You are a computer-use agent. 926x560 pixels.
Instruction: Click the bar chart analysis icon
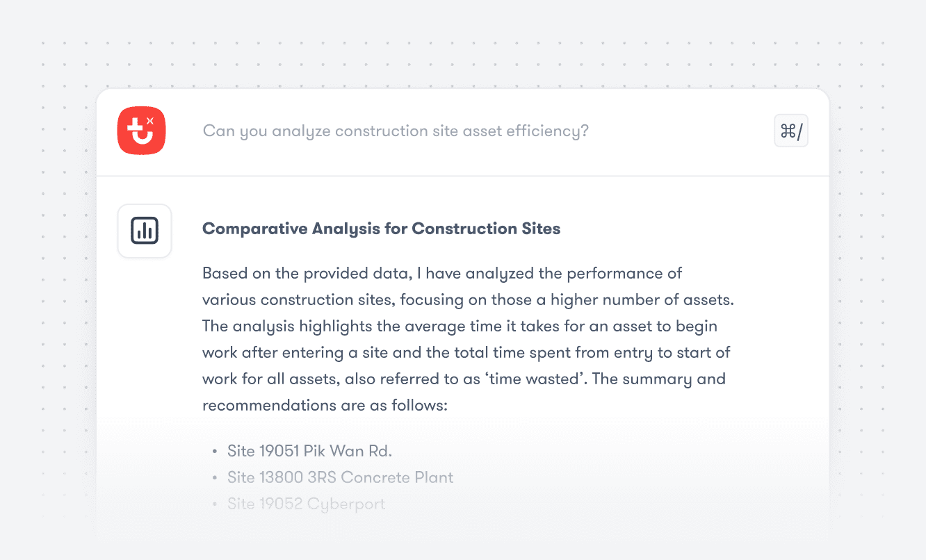coord(145,231)
